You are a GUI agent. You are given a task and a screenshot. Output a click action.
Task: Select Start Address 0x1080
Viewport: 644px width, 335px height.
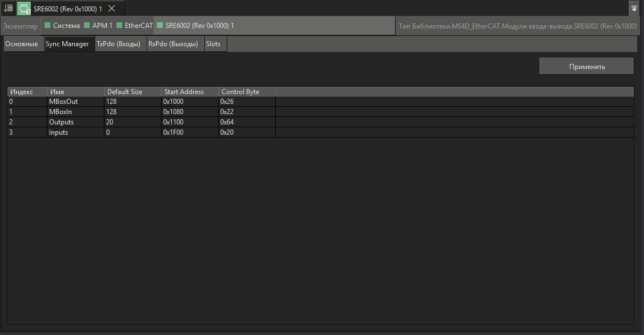190,112
